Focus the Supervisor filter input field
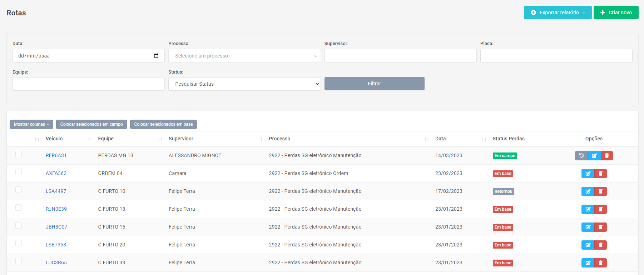The width and height of the screenshot is (644, 275). pos(400,56)
